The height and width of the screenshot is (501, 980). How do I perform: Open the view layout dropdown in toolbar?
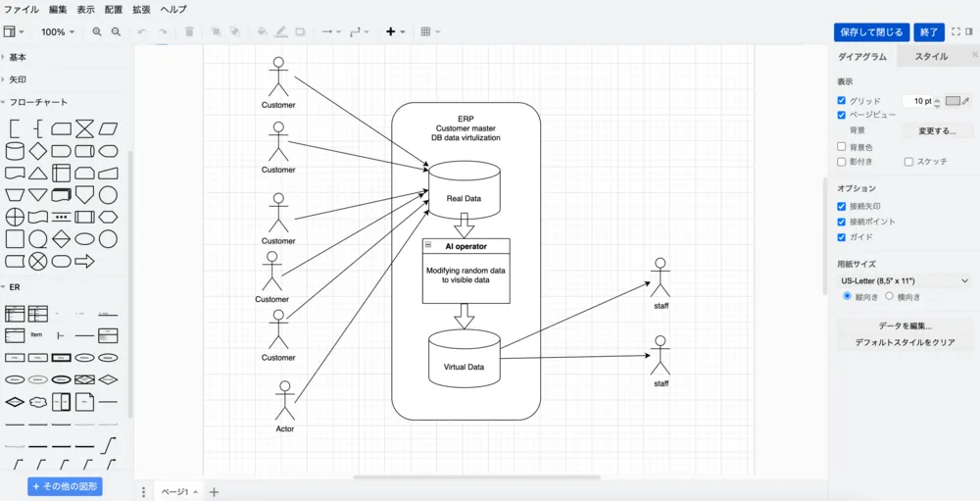(x=14, y=32)
